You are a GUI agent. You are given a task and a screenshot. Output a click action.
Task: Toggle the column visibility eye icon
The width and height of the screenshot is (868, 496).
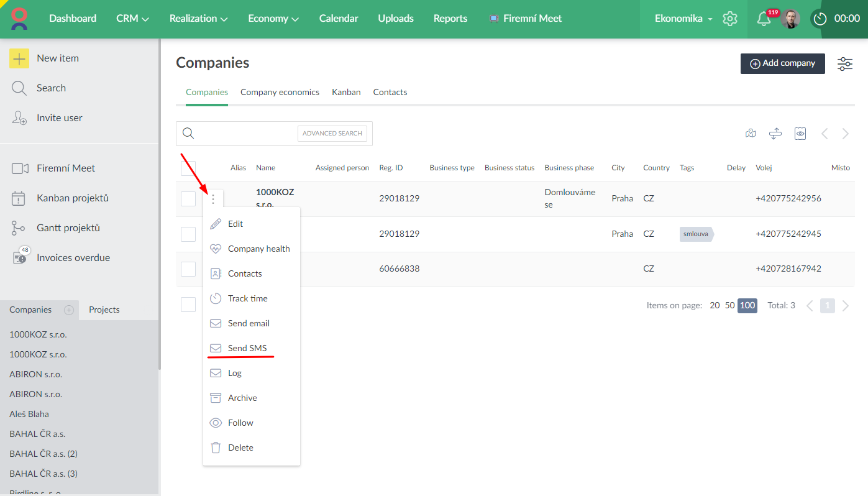tap(800, 134)
